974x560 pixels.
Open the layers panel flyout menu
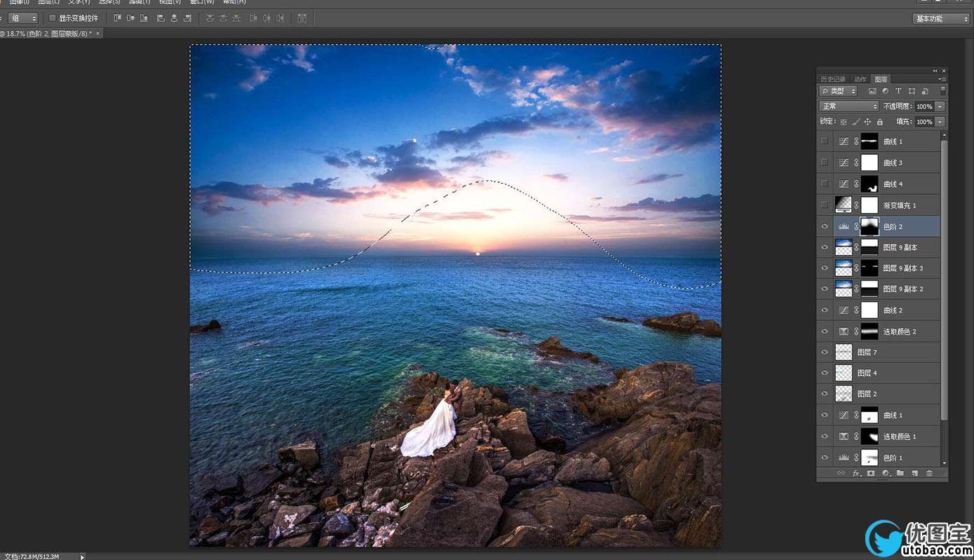tap(942, 79)
